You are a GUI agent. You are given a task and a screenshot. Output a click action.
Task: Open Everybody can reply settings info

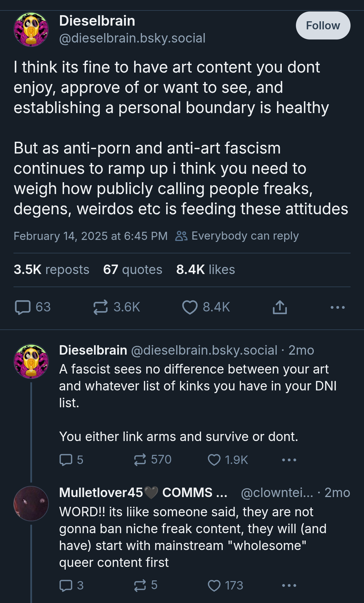click(x=237, y=236)
